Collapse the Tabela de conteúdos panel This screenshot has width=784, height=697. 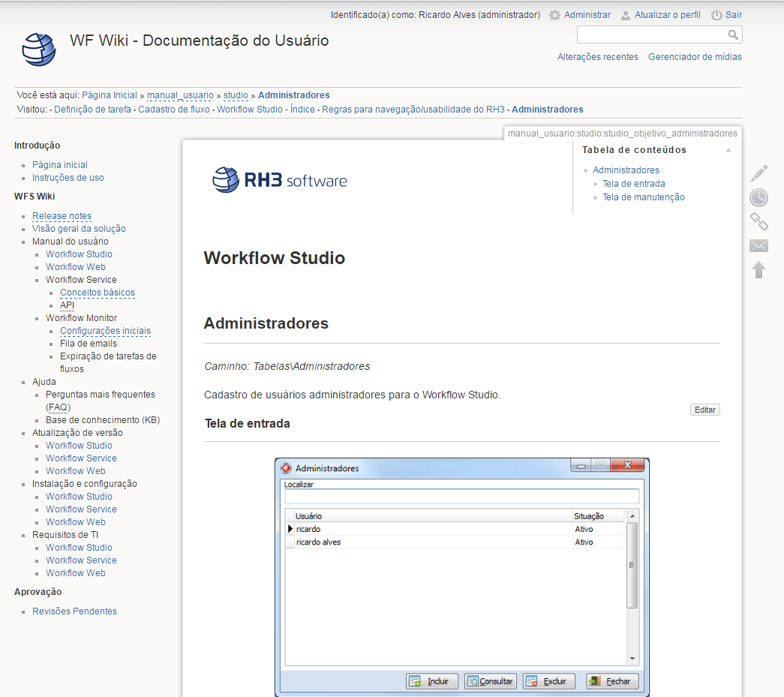[727, 150]
